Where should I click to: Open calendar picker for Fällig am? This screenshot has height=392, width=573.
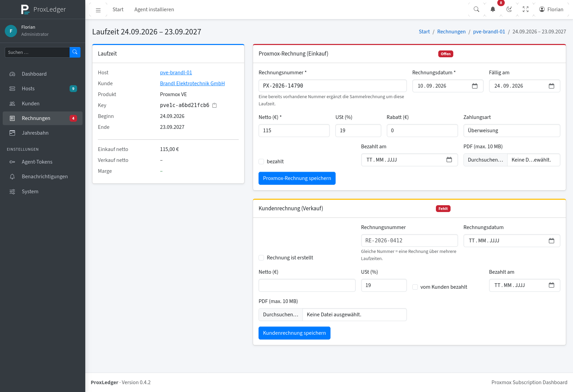[552, 86]
